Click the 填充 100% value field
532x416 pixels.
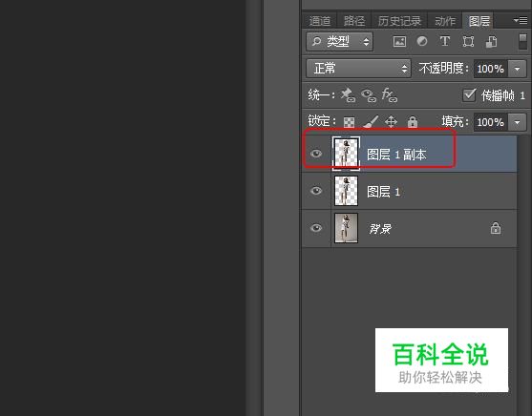pos(491,122)
